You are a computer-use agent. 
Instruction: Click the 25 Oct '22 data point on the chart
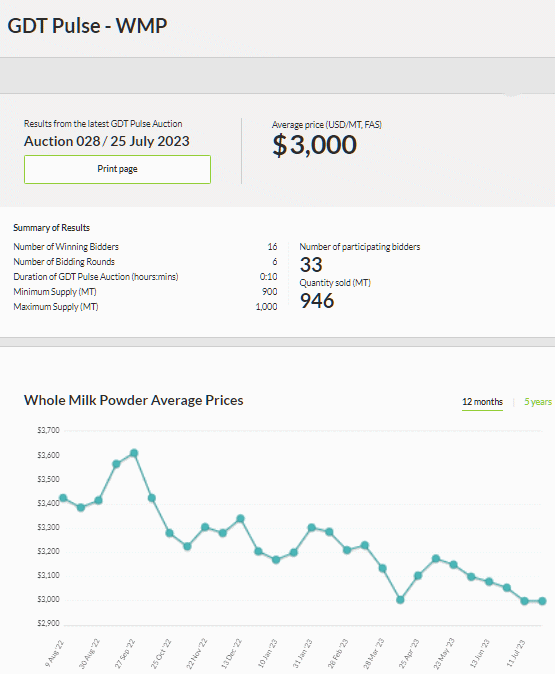169,533
